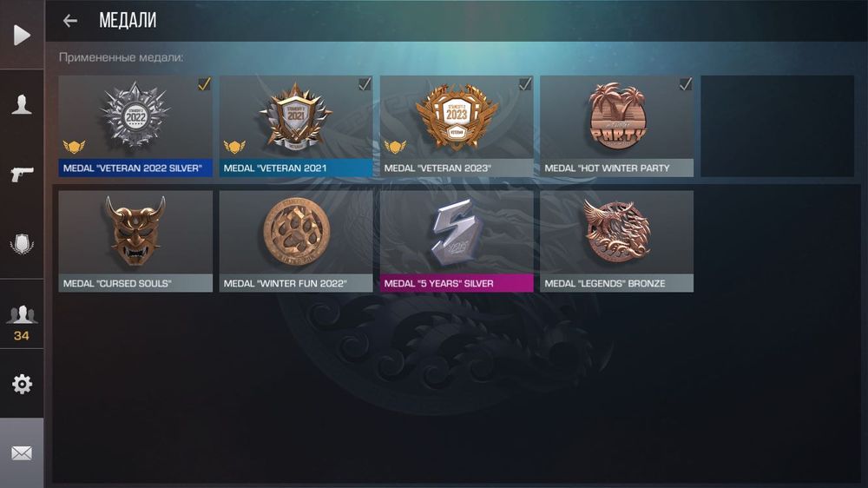The height and width of the screenshot is (488, 868).
Task: Uncheck the Veteran 2022 Silver medal checkbox
Action: (204, 83)
